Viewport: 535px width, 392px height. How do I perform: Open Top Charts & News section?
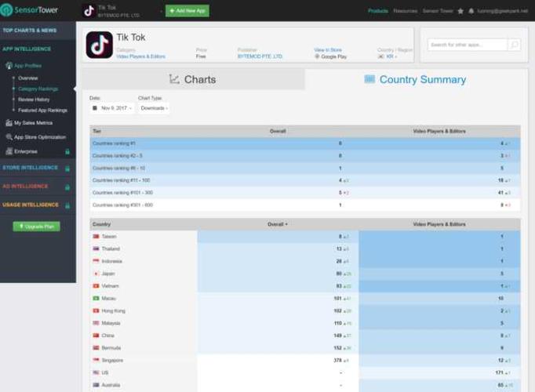tap(30, 31)
